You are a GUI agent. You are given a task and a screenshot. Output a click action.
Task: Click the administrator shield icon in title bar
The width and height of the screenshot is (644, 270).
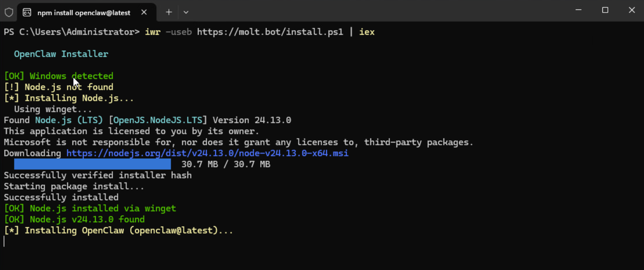click(x=9, y=12)
